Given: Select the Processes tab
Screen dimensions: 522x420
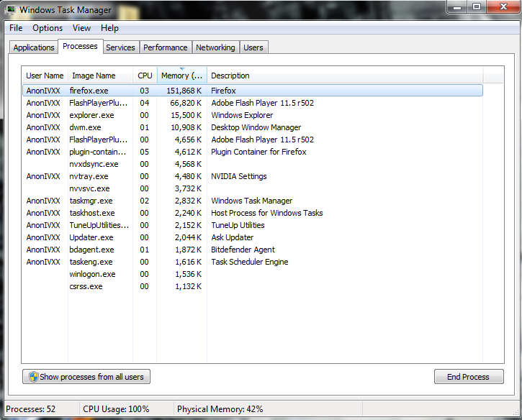Looking at the screenshot, I should (x=80, y=46).
